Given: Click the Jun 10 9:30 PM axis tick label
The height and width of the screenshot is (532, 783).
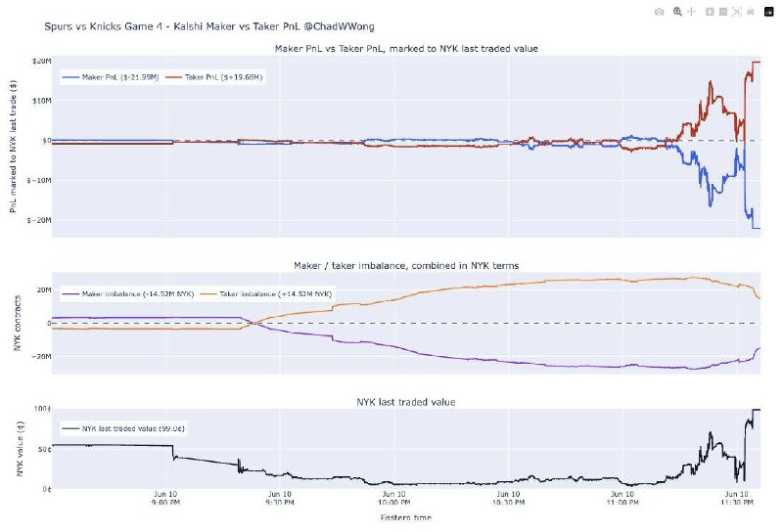Looking at the screenshot, I should click(280, 498).
